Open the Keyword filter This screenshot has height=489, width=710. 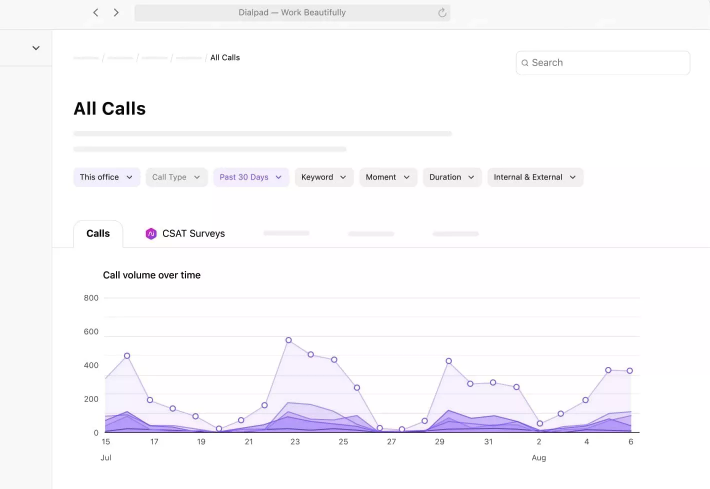(x=324, y=177)
